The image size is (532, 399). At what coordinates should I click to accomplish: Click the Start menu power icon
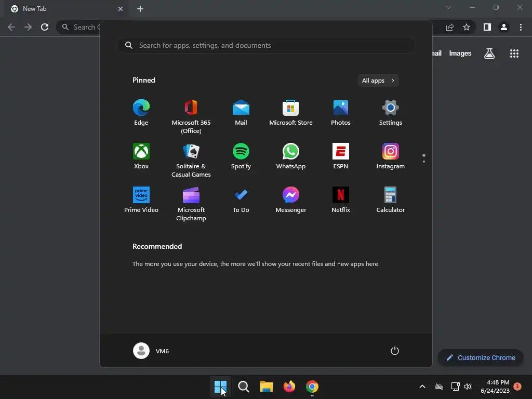click(395, 351)
